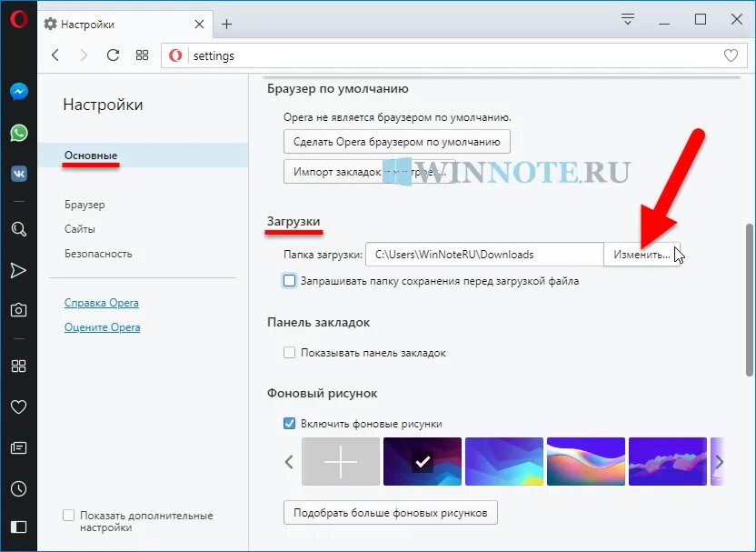
Task: Open Speed Dial grid next to reload
Action: pos(142,55)
